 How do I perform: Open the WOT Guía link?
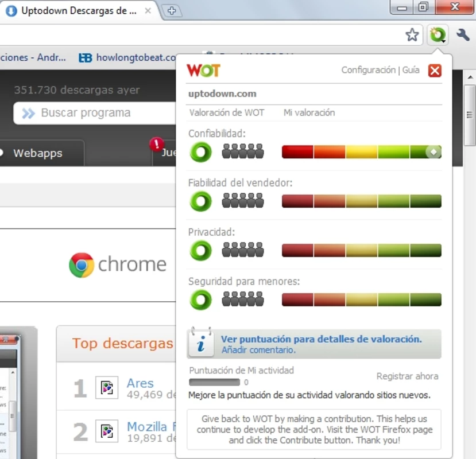click(411, 70)
